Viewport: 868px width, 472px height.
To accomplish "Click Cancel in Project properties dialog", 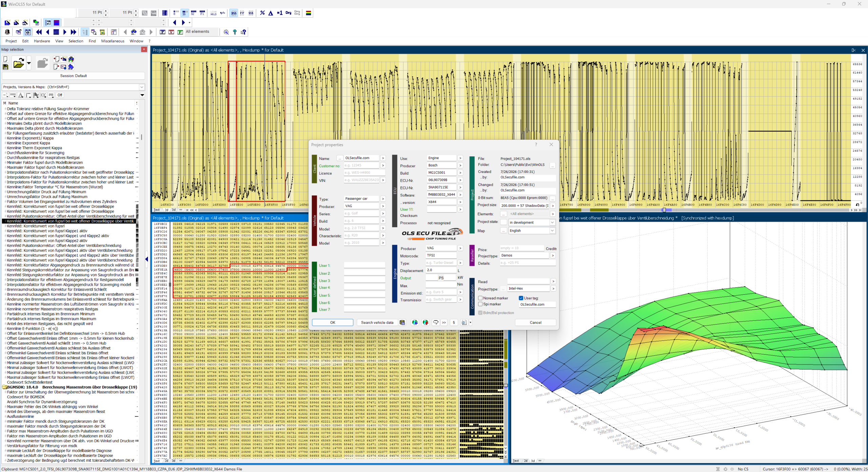I will 535,322.
